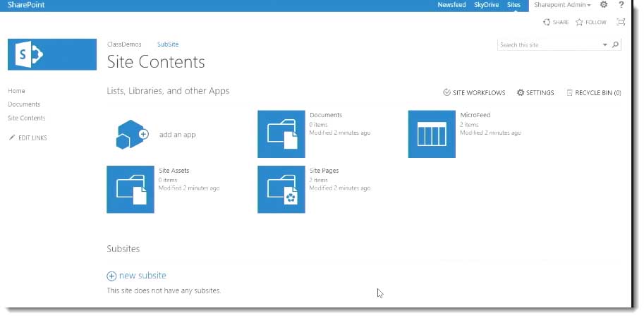Click the SHARE label
This screenshot has width=644, height=318.
click(x=561, y=22)
